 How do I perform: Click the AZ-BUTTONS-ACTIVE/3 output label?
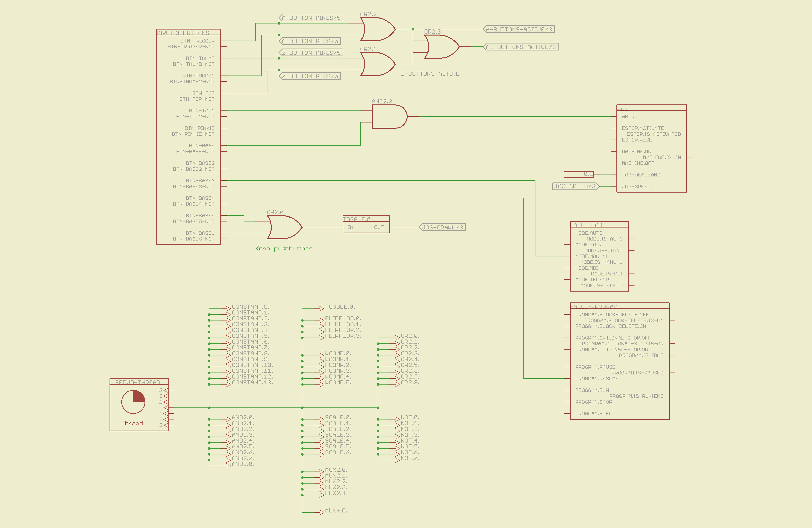click(521, 47)
